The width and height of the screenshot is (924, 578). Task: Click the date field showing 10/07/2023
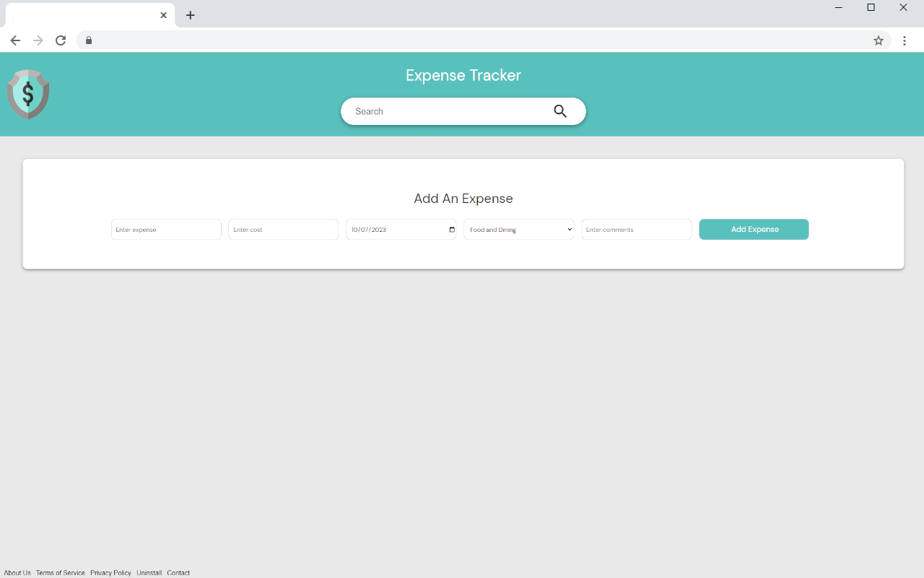[401, 230]
